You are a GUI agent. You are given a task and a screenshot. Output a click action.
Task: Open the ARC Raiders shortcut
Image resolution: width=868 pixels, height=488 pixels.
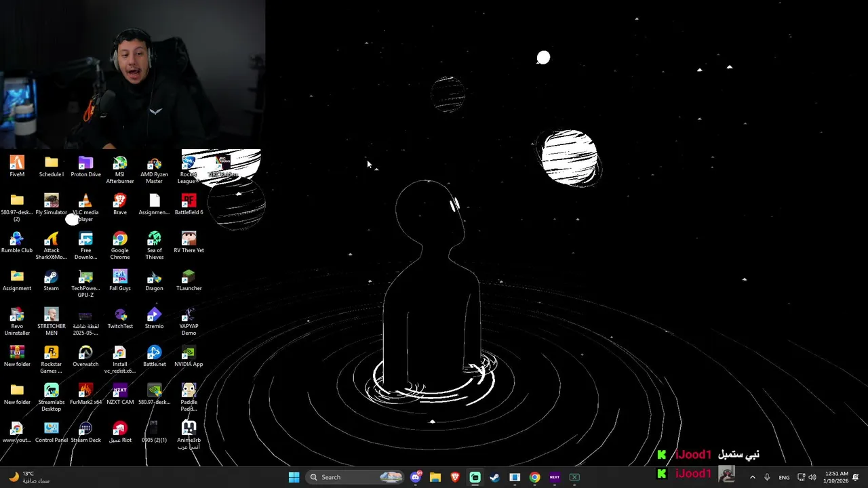pyautogui.click(x=223, y=166)
